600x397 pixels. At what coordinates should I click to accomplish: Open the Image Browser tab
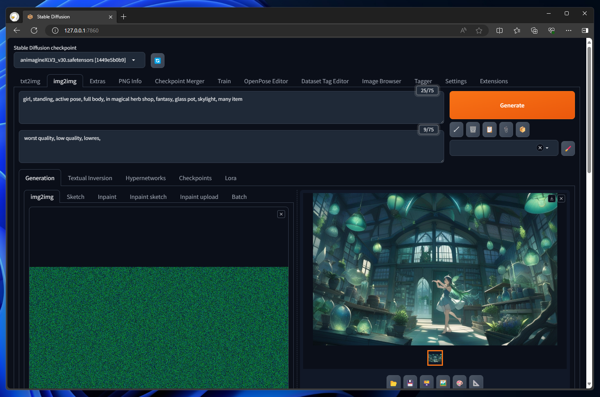pos(382,81)
